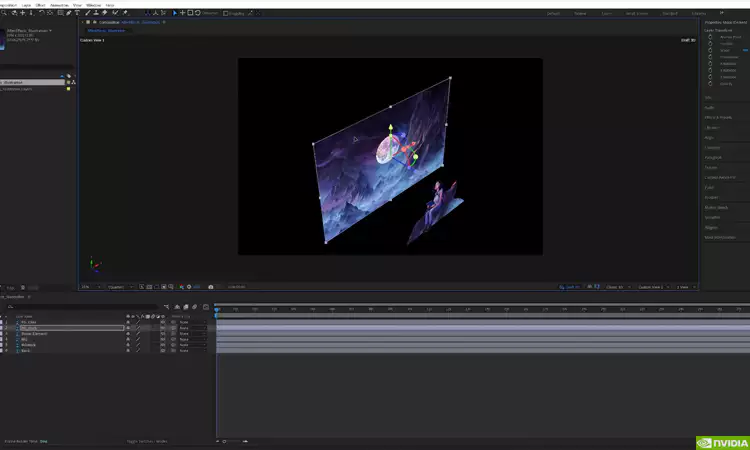Click the Zoom Out icon on the timeline navigator

point(218,441)
